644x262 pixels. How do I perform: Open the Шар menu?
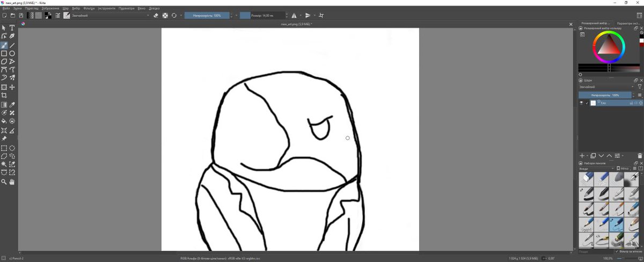[x=65, y=9]
